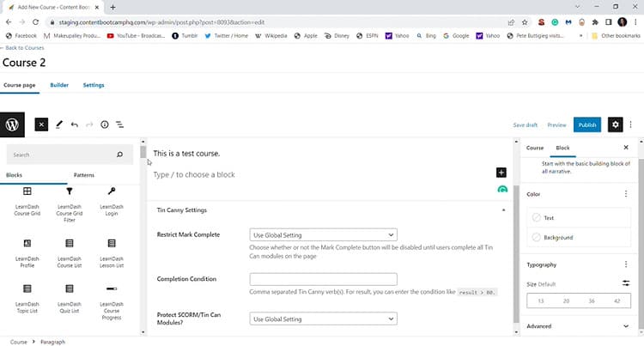Insert LearnDash Quiz List block
This screenshot has height=346, width=644.
pyautogui.click(x=70, y=299)
